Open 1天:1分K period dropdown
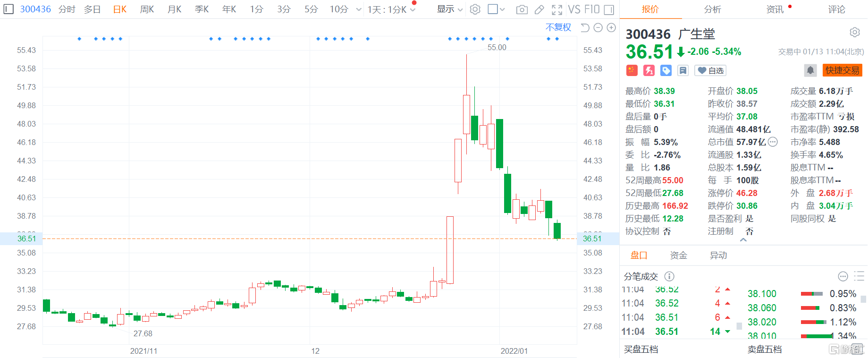 [391, 9]
